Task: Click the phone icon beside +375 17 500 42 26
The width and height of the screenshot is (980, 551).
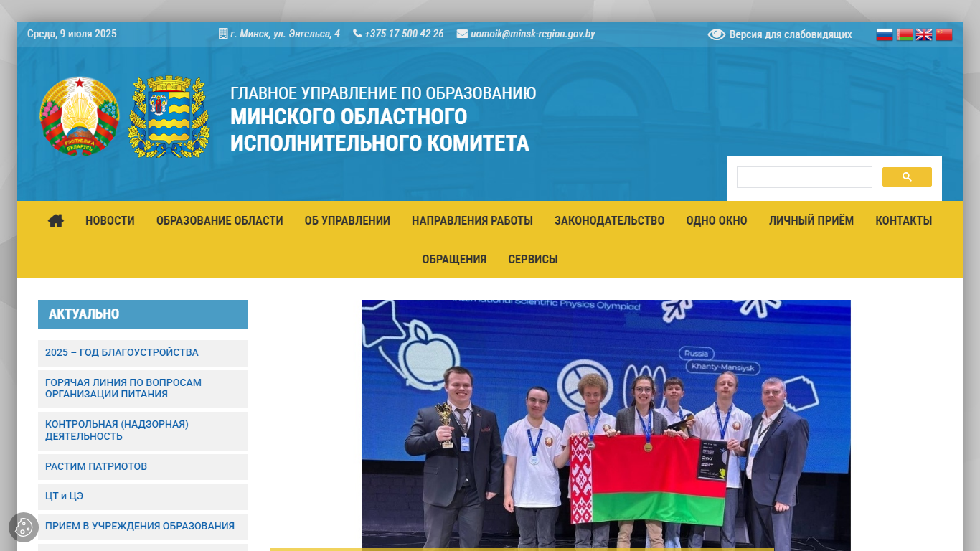Action: pos(357,34)
